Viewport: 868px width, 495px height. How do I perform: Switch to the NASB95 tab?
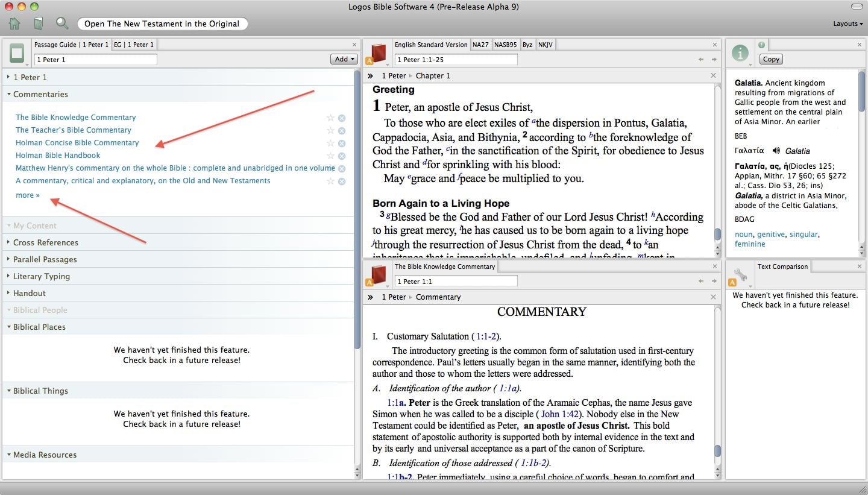505,45
